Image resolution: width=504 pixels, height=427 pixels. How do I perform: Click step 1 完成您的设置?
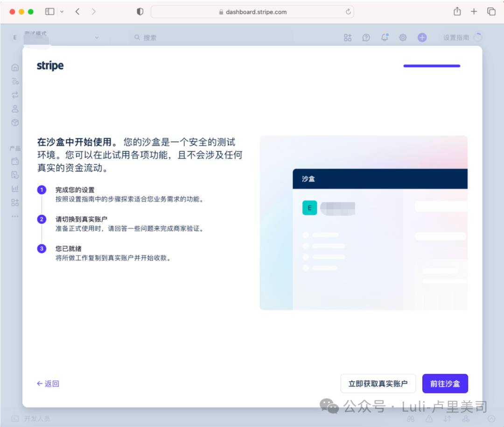(x=75, y=190)
